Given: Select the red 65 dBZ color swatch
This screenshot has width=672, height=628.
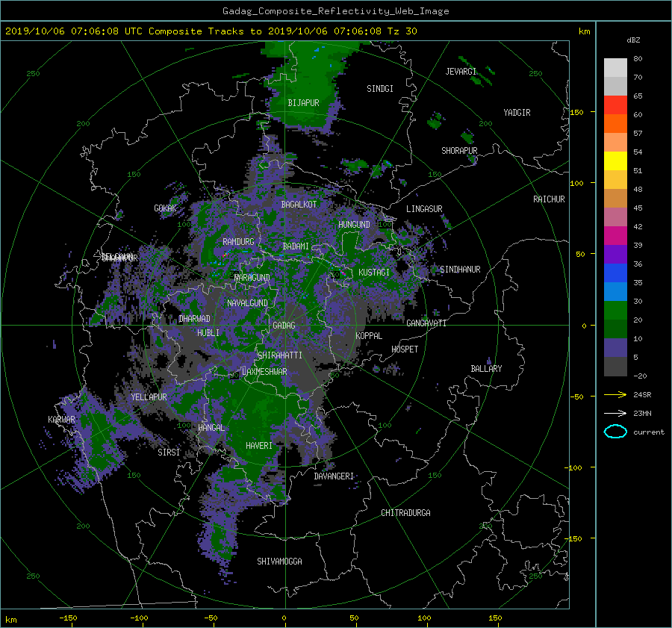Looking at the screenshot, I should 615,105.
